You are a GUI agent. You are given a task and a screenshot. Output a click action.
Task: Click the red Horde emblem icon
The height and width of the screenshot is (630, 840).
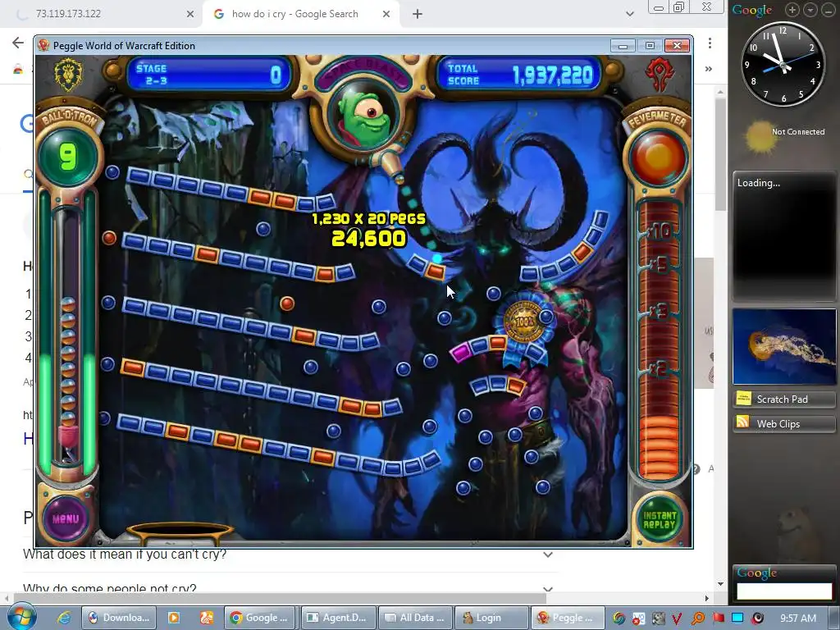pos(659,74)
